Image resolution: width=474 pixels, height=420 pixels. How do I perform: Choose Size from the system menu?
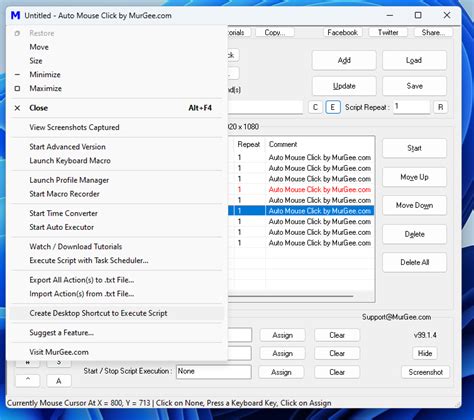point(117,61)
